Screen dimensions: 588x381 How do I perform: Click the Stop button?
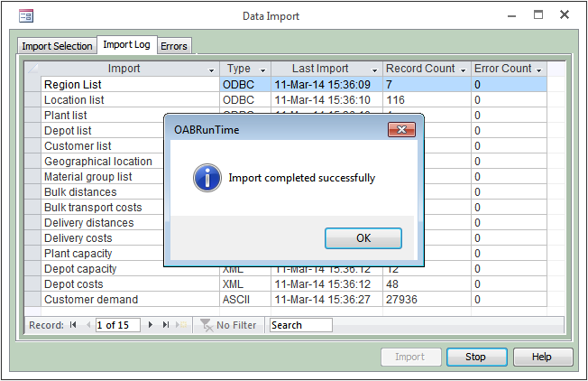coord(477,357)
